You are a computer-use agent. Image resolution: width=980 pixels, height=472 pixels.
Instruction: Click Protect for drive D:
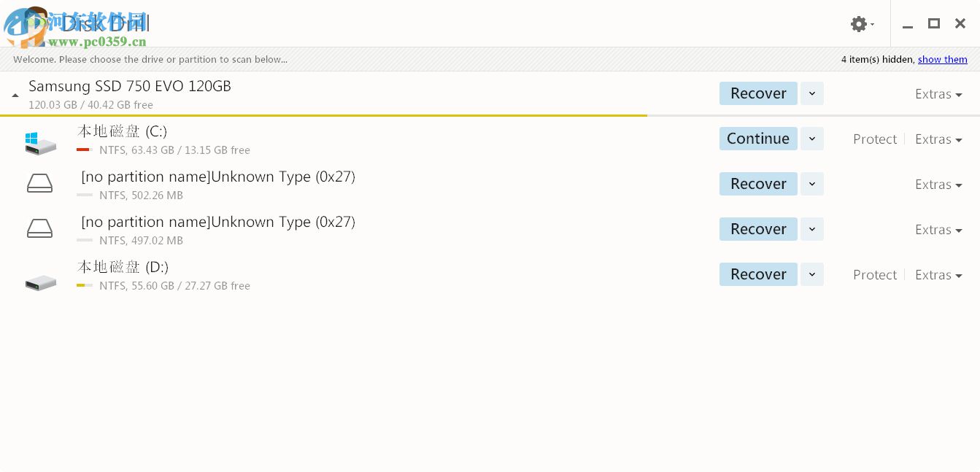click(874, 274)
